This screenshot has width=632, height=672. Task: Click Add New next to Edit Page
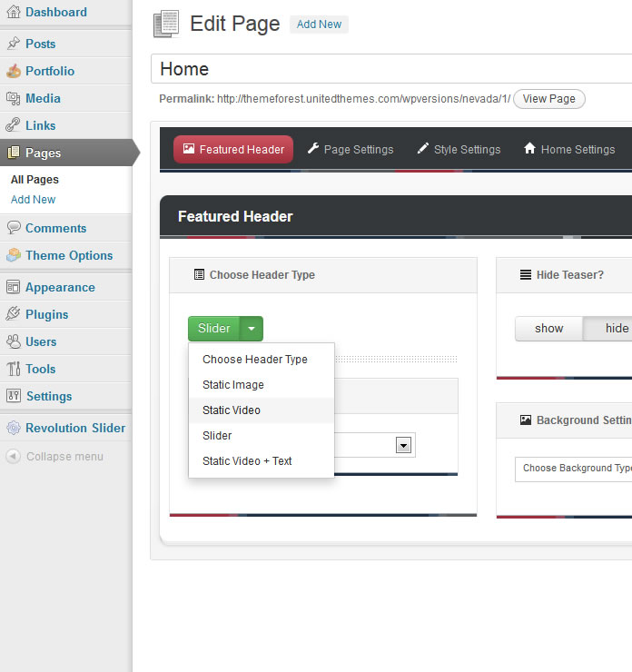click(x=319, y=25)
